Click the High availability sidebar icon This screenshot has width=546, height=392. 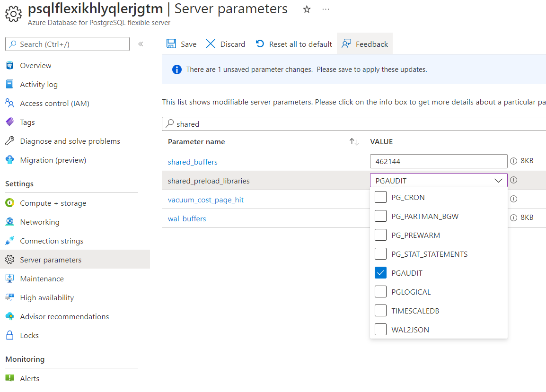click(x=10, y=297)
